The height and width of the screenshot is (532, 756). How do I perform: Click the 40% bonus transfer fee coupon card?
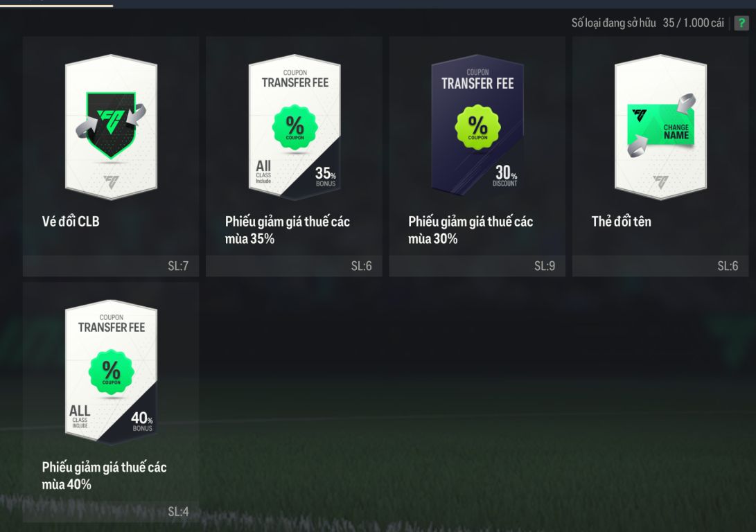pyautogui.click(x=111, y=372)
